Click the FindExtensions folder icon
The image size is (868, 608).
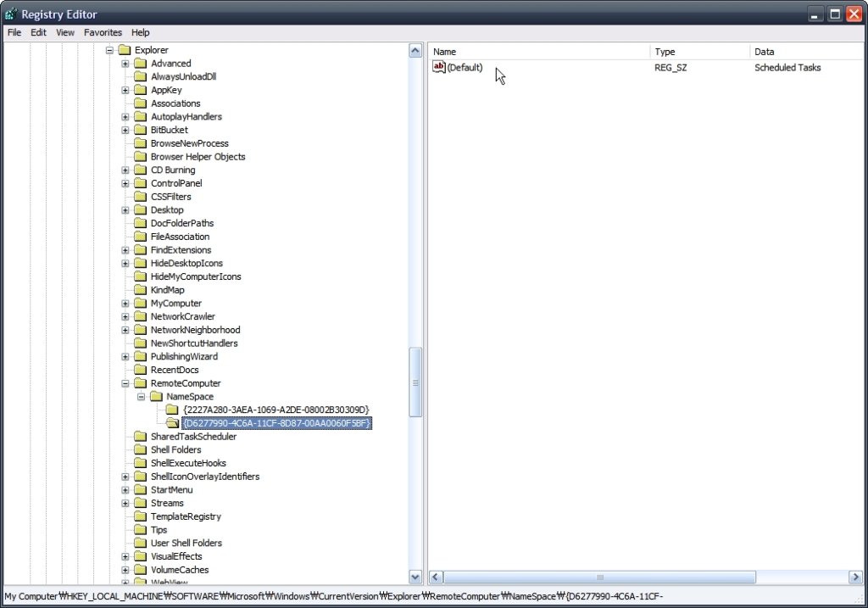(x=141, y=250)
